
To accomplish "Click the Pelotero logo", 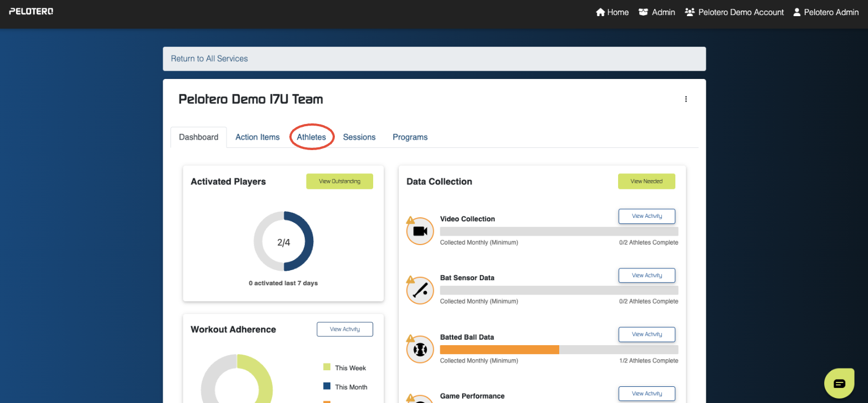I will pos(31,12).
